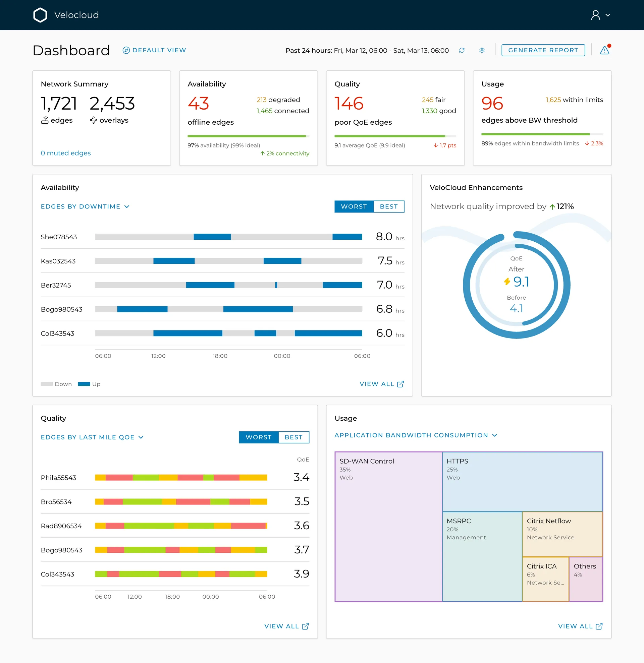644x663 pixels.
Task: Click the 146 poor QoE edges count
Action: point(349,104)
